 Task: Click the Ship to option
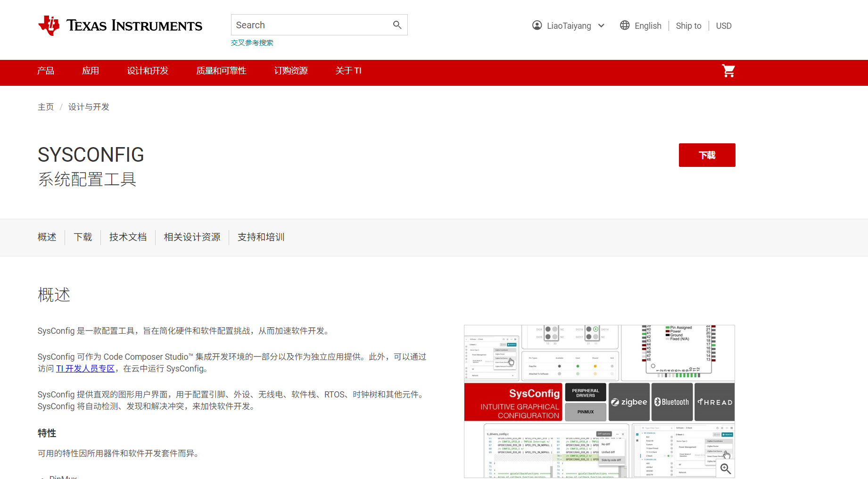pos(688,26)
